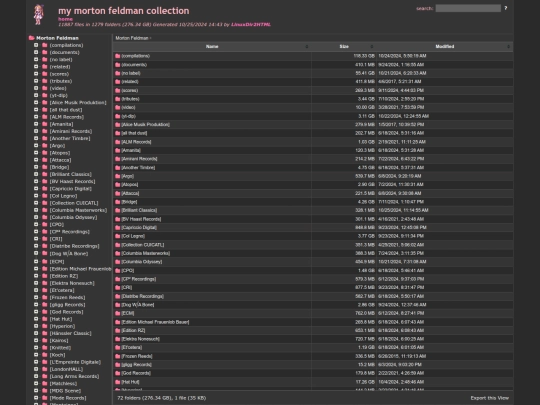Sort the table by the Modified column

click(444, 46)
